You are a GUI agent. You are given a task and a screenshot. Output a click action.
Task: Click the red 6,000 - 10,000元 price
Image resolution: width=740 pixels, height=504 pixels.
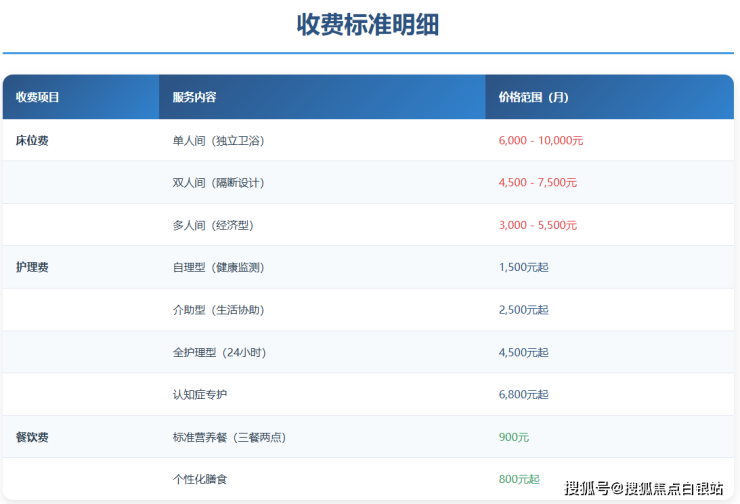[540, 141]
